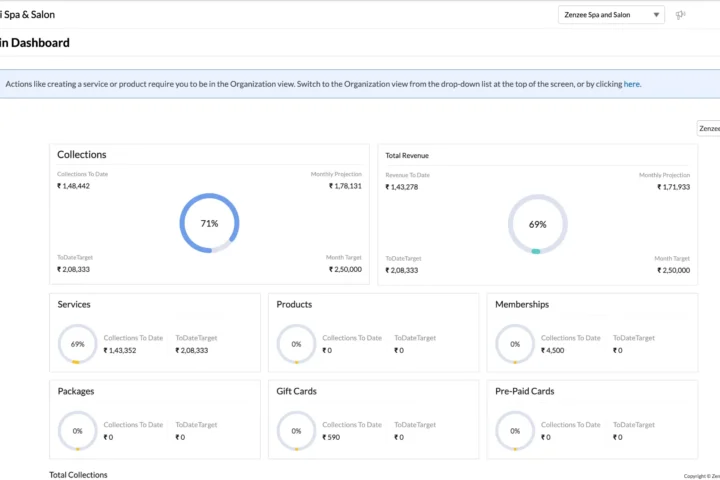Click the Total Revenue Month Target value
Viewport: 720px width, 480px height.
coord(673,270)
